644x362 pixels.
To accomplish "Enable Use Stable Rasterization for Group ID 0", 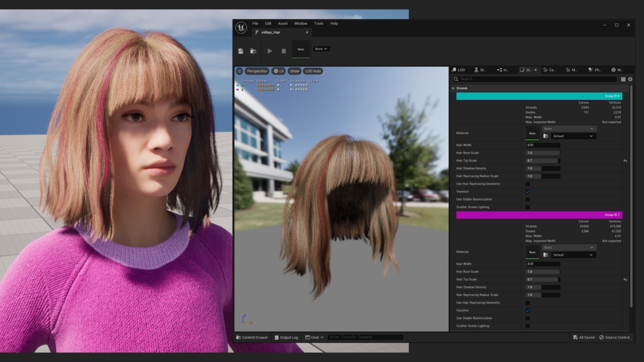I will click(x=528, y=199).
